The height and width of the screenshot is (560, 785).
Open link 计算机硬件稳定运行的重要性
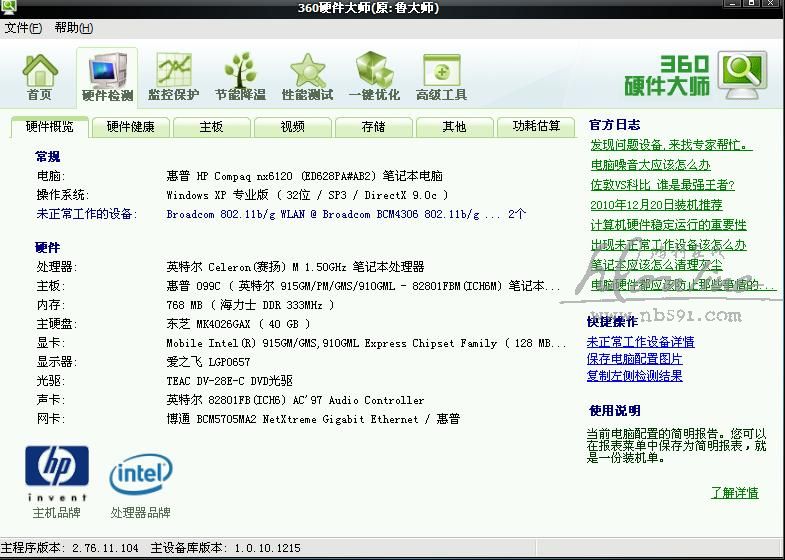point(668,225)
